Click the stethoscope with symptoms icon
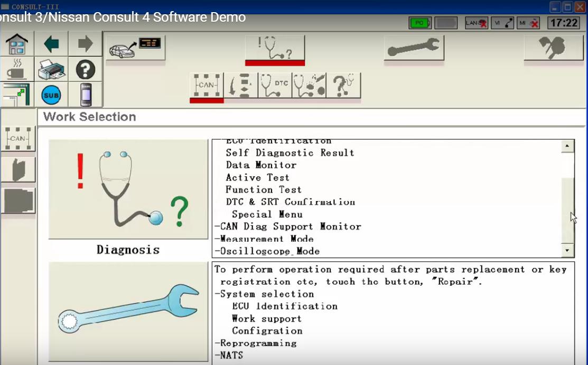 pyautogui.click(x=309, y=86)
